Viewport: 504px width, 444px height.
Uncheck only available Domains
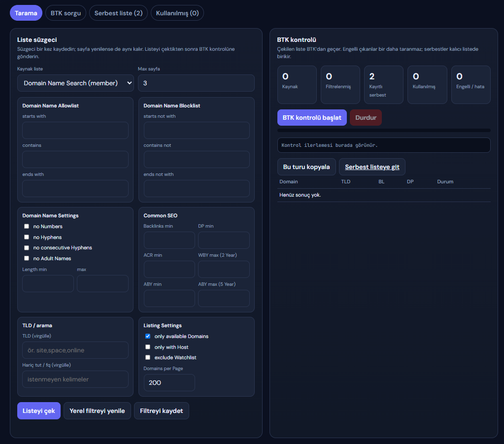click(x=148, y=336)
